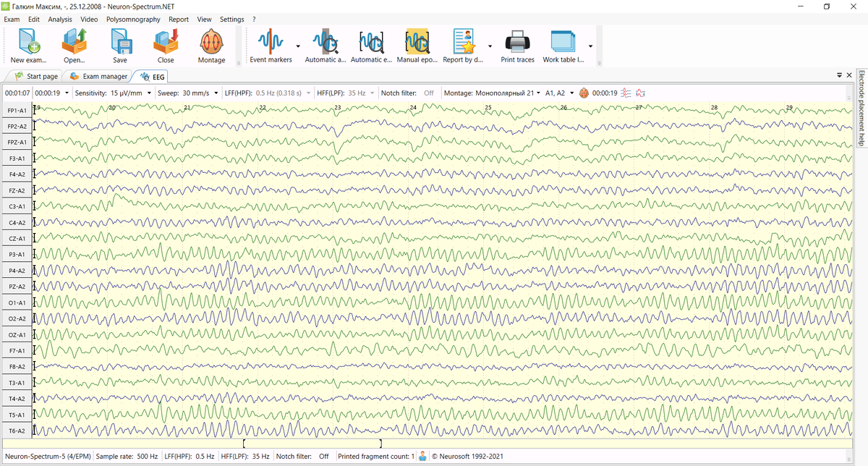Click the Print traces printer icon
The image size is (868, 466).
point(518,41)
